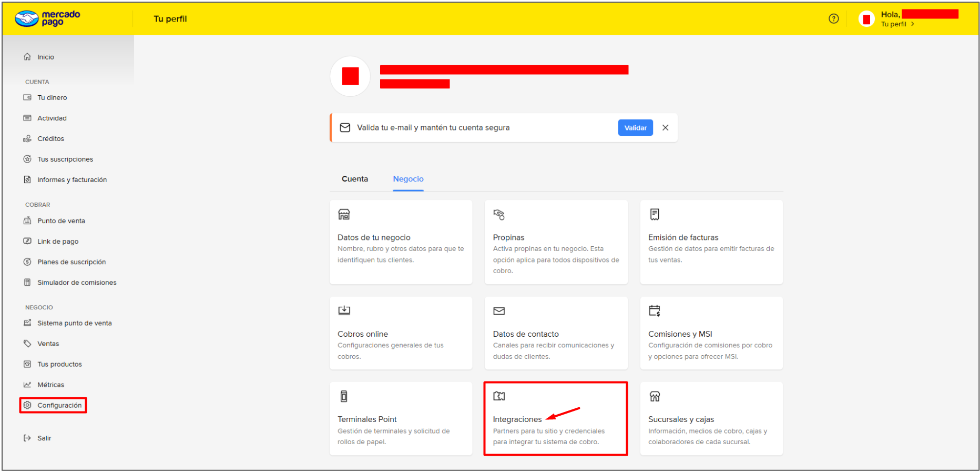Click the Simulador de comisiones icon
Screen dimensions: 980x472
27,282
